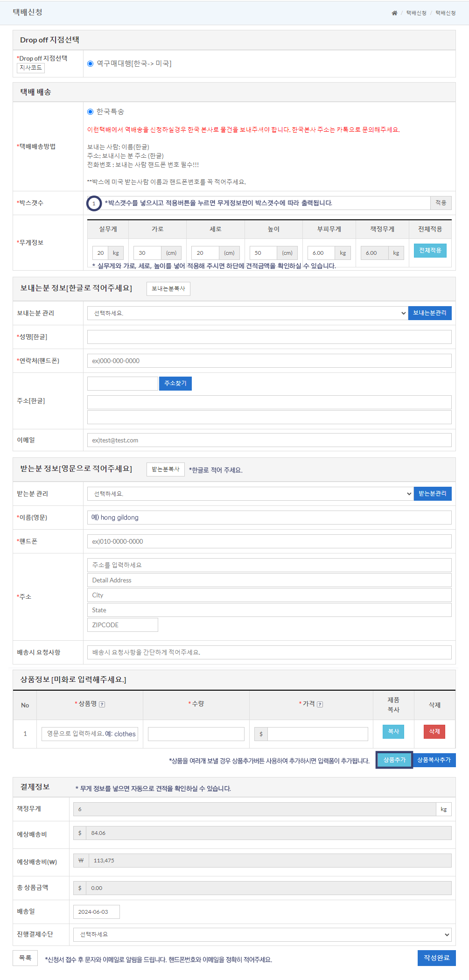Viewport: 469px width, 980px height.
Task: Click the State input field
Action: coord(269,610)
